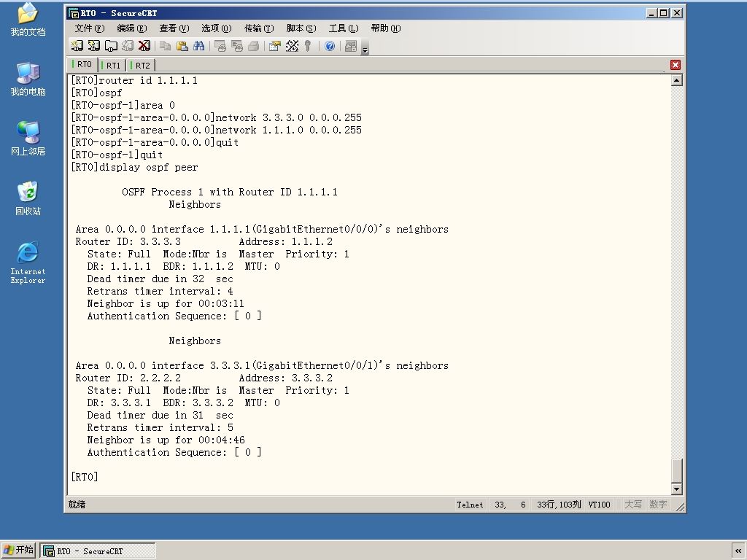The image size is (747, 560).
Task: Close the active tab with red X
Action: [675, 65]
